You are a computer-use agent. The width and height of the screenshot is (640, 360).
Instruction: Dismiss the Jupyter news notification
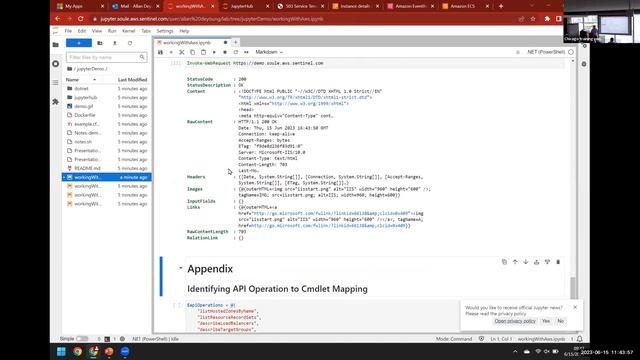click(575, 307)
